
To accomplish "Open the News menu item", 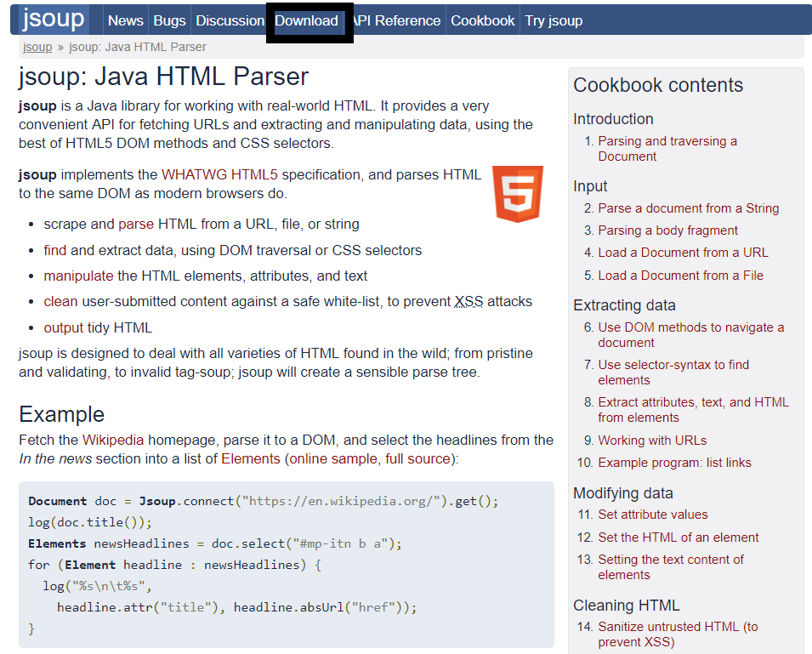I will tap(126, 20).
